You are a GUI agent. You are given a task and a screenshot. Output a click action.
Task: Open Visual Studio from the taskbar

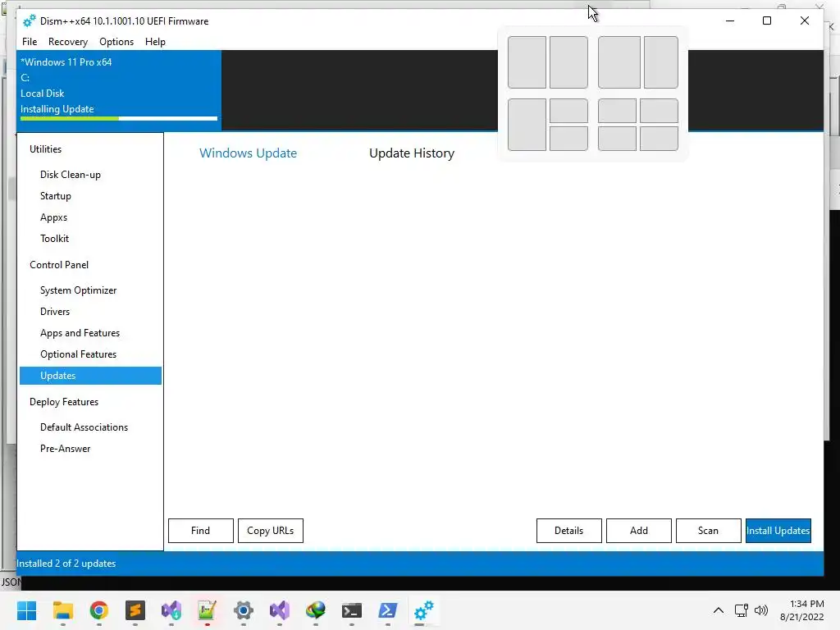coord(279,610)
